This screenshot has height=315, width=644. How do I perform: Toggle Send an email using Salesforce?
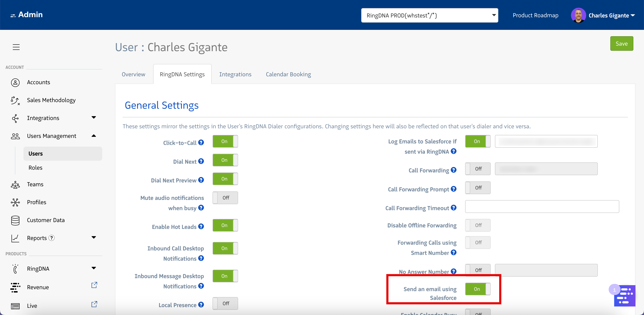(477, 289)
